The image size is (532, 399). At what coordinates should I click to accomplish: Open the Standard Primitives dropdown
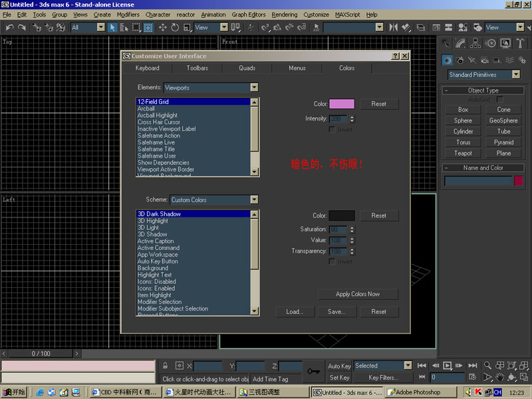(x=516, y=74)
